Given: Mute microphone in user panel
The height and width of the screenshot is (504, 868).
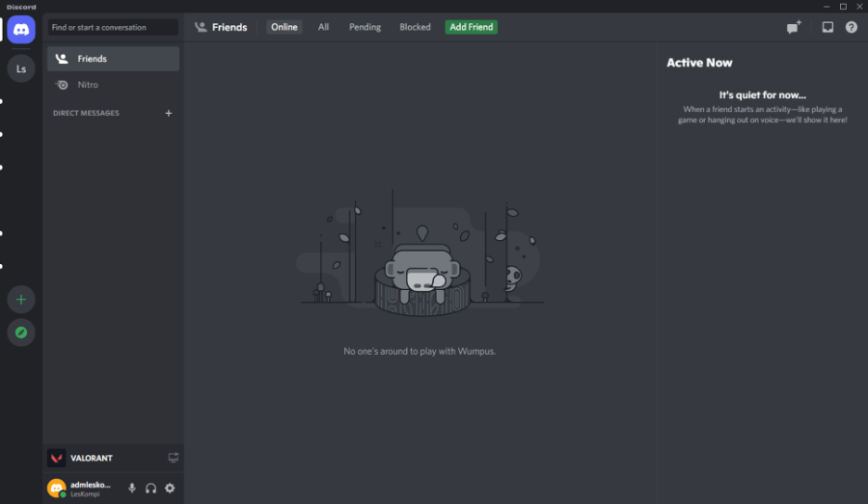Looking at the screenshot, I should (x=132, y=488).
